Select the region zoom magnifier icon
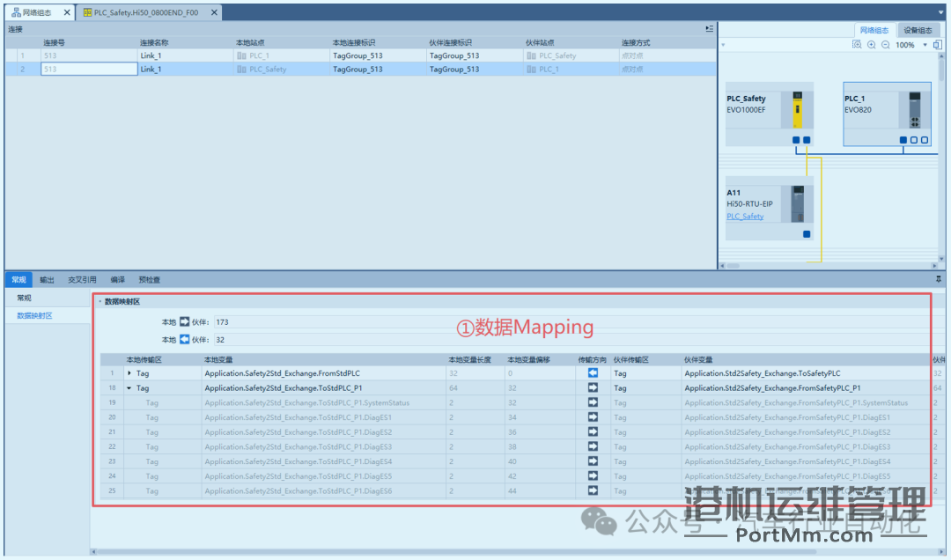Viewport: 951px width, 560px height. (856, 44)
